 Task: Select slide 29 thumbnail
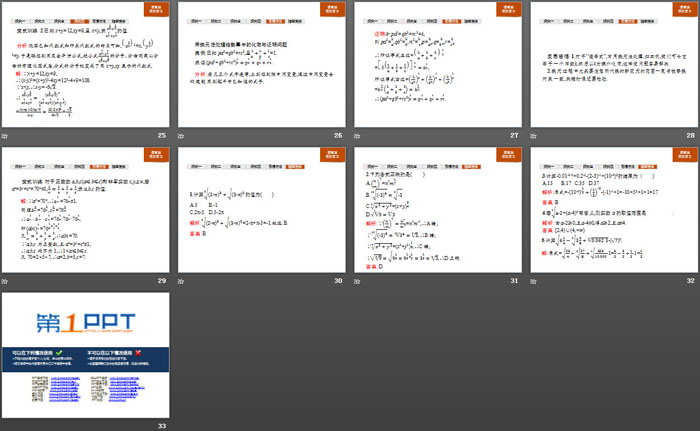coord(86,210)
